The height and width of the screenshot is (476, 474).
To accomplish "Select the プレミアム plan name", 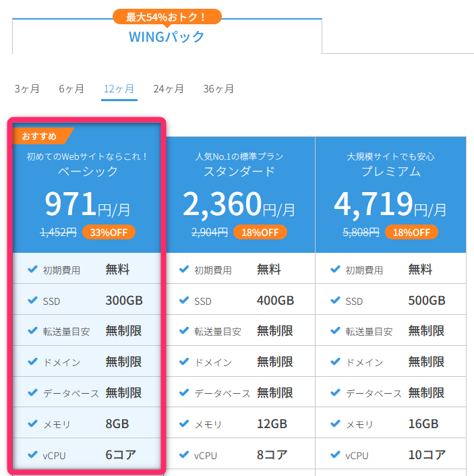I will (x=391, y=171).
